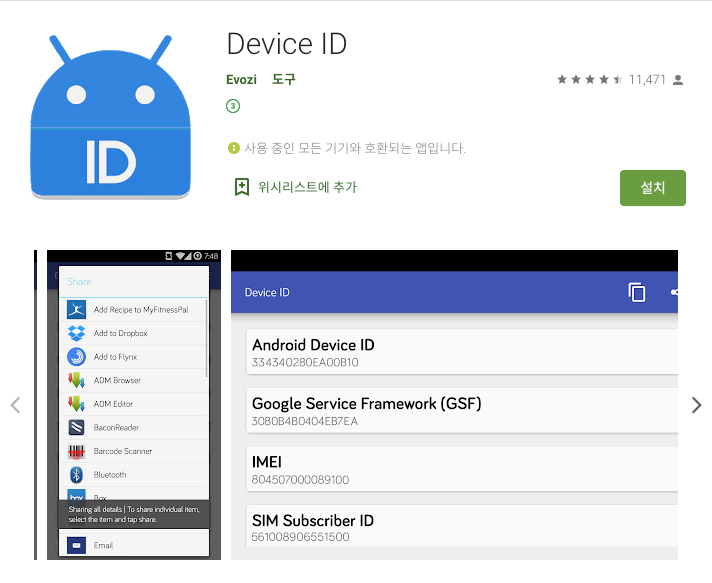Select the Barcode Scanner text entry

(123, 451)
